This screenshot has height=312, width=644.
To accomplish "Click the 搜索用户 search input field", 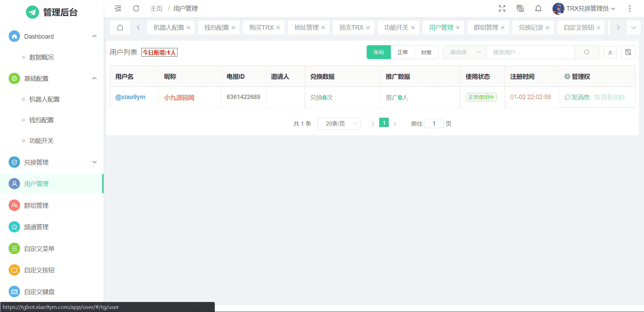I will [x=530, y=52].
